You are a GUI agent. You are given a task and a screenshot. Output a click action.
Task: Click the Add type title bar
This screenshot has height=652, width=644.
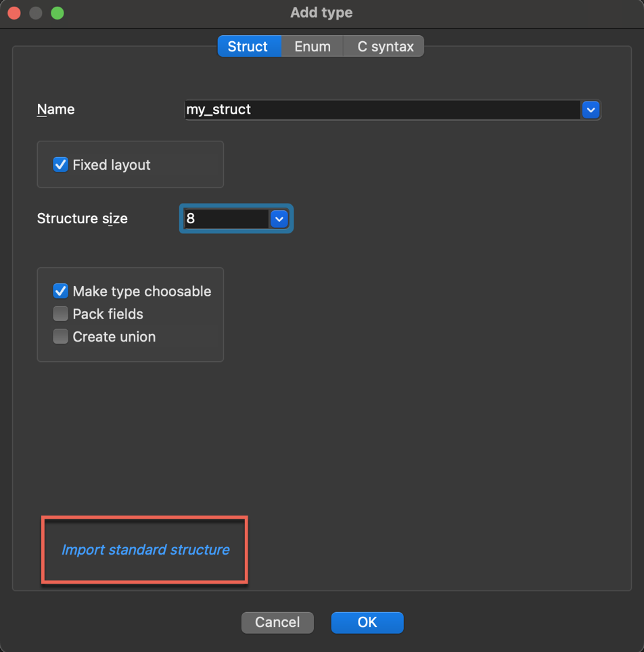[x=321, y=12]
